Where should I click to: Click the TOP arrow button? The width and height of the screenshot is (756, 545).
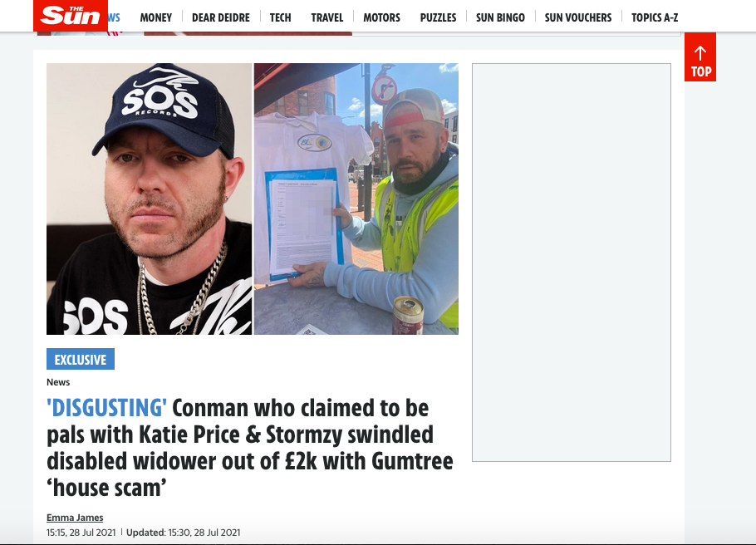point(700,57)
